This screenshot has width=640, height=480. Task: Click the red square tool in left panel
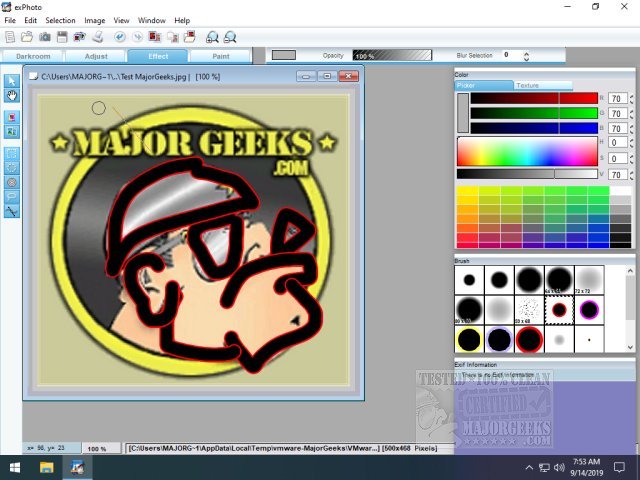12,118
